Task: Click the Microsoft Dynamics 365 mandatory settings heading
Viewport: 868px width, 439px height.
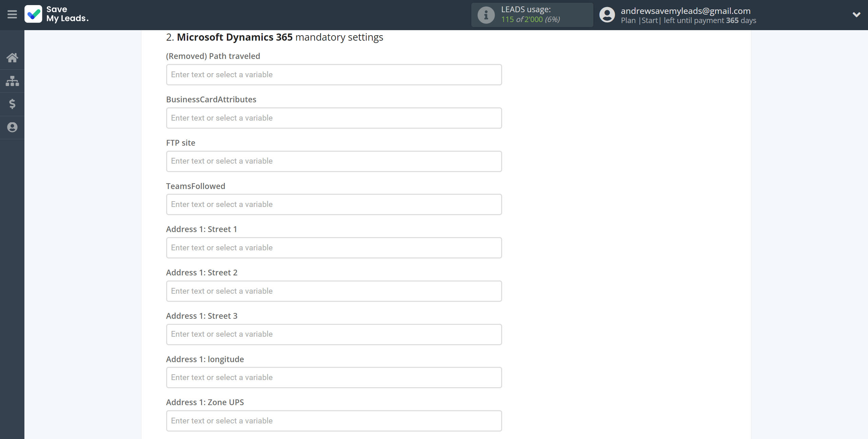Action: click(x=275, y=37)
